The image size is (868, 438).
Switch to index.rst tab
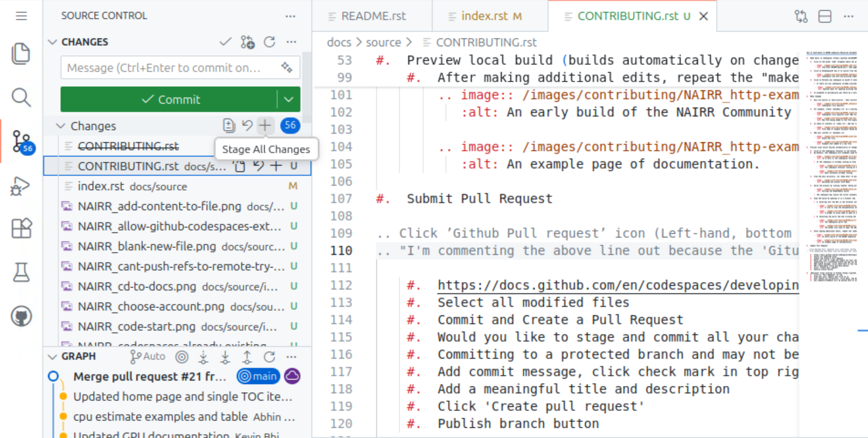click(x=490, y=16)
